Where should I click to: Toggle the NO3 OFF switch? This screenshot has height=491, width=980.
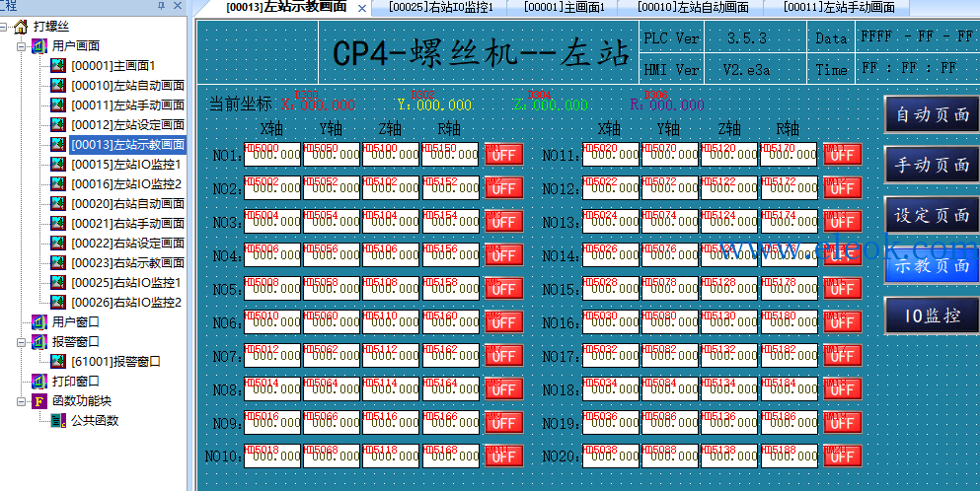tap(503, 222)
